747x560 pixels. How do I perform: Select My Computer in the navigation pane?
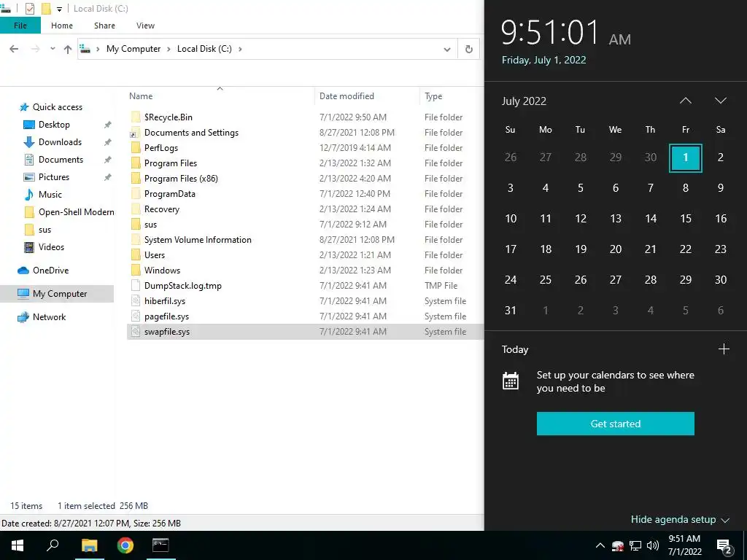60,294
